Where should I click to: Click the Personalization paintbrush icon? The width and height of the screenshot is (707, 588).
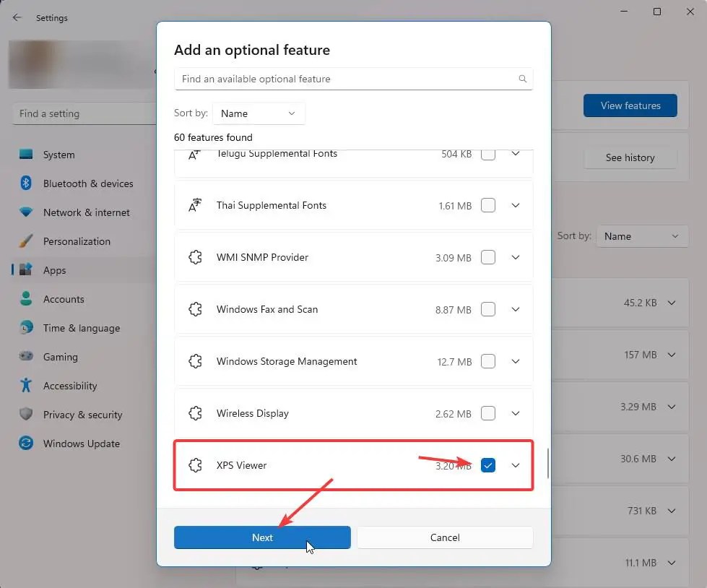pyautogui.click(x=26, y=241)
